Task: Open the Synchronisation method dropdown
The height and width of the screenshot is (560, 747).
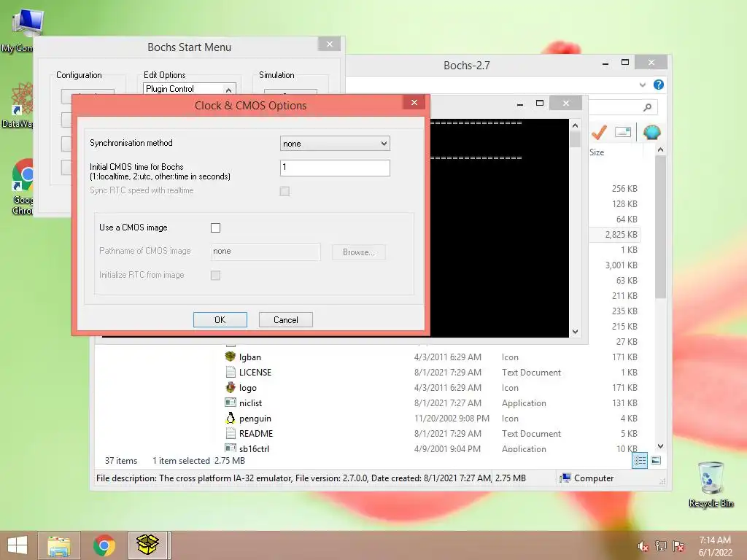Action: point(335,144)
